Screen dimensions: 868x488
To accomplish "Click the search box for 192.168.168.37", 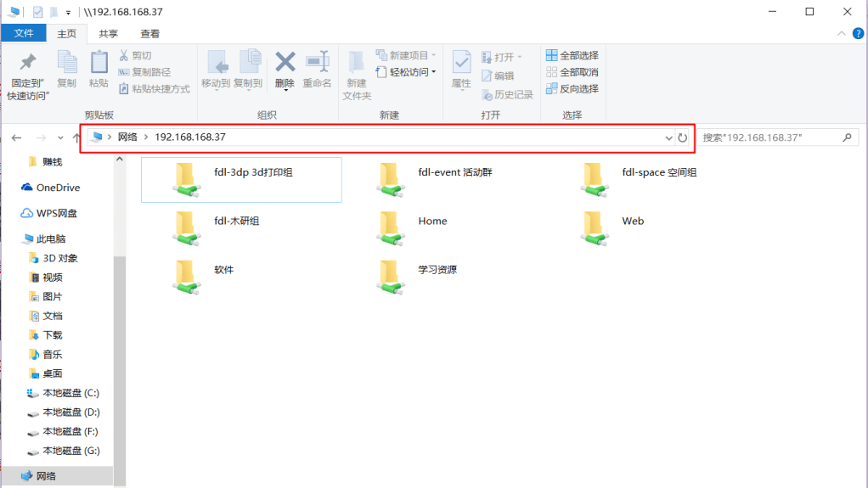I will point(769,137).
